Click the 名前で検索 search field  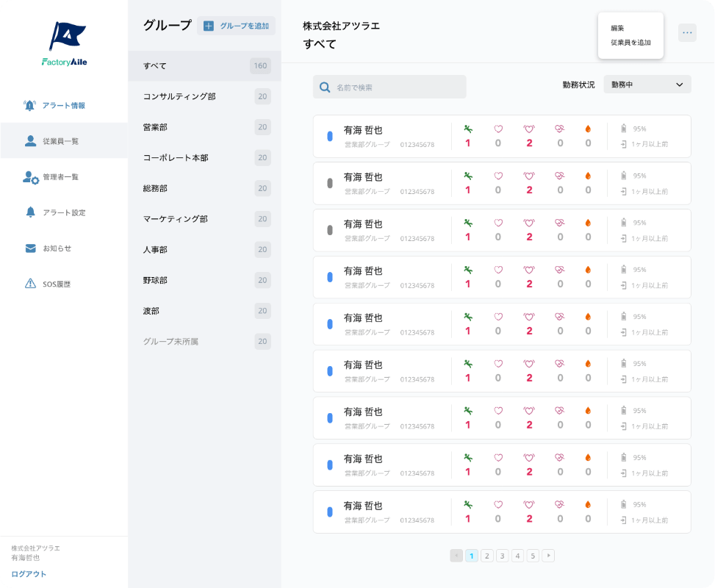(x=397, y=87)
